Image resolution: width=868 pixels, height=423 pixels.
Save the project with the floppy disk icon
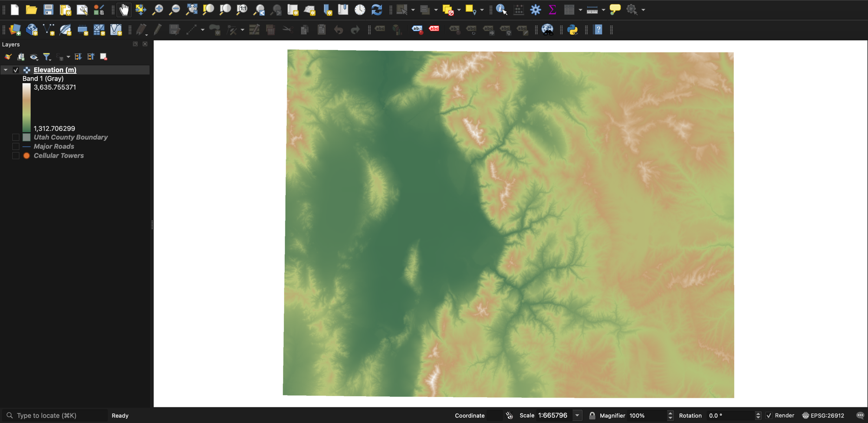48,10
